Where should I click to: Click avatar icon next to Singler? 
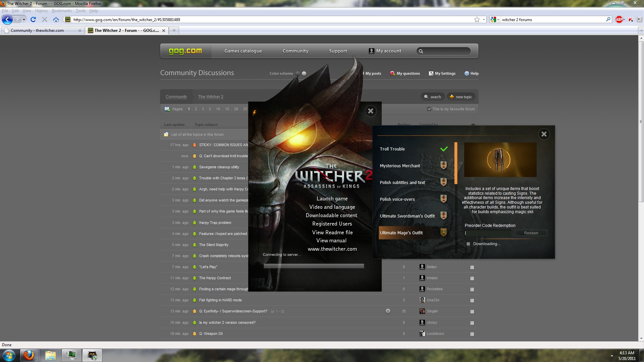click(x=422, y=311)
